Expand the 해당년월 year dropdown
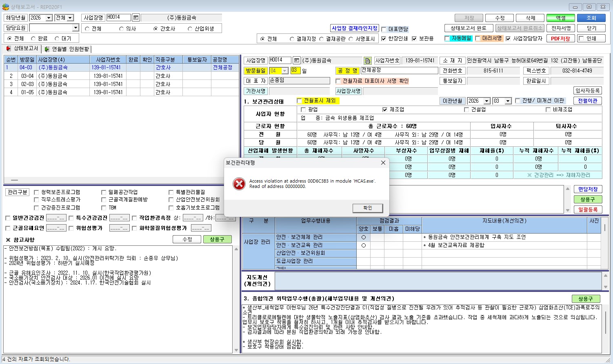Screen dimensions: 613x364 [49, 18]
